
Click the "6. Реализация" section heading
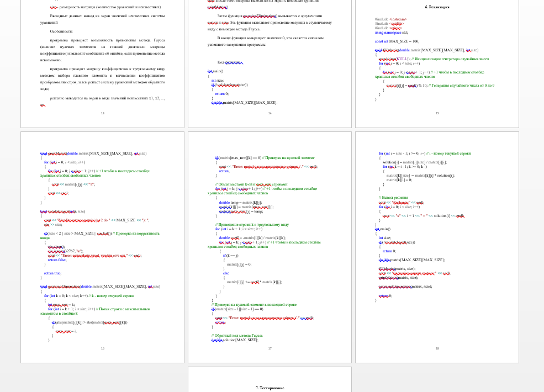pos(437,7)
